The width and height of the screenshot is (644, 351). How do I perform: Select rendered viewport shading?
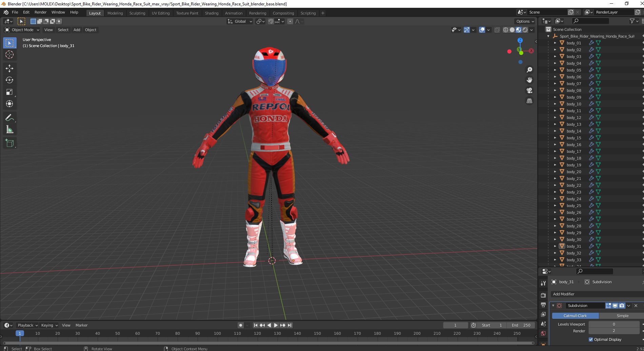point(525,30)
